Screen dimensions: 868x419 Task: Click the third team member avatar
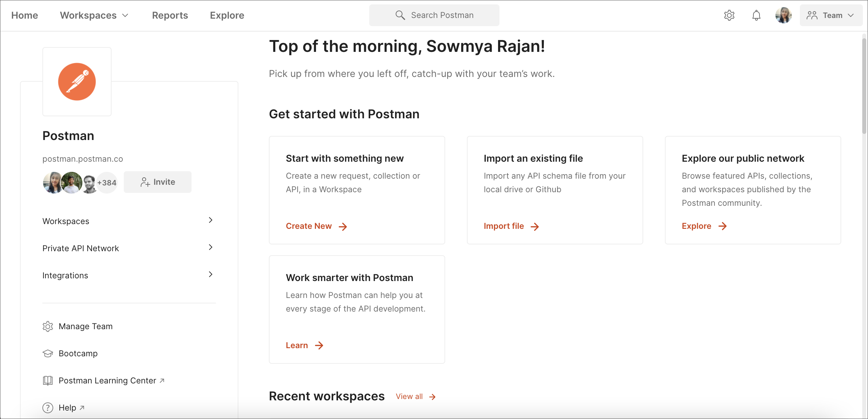[x=90, y=184]
